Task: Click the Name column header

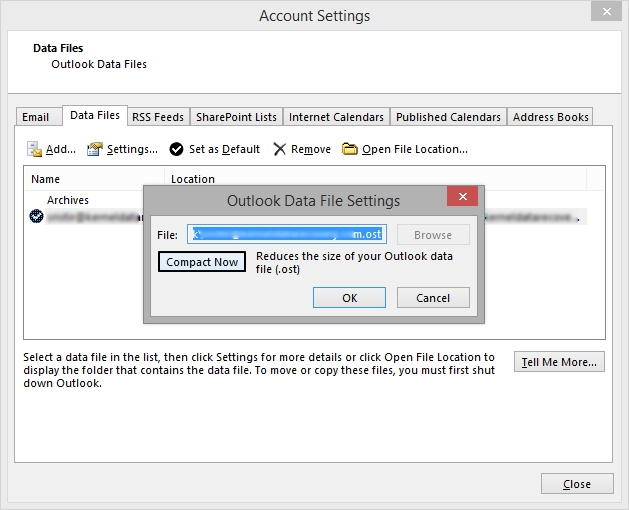Action: point(94,179)
